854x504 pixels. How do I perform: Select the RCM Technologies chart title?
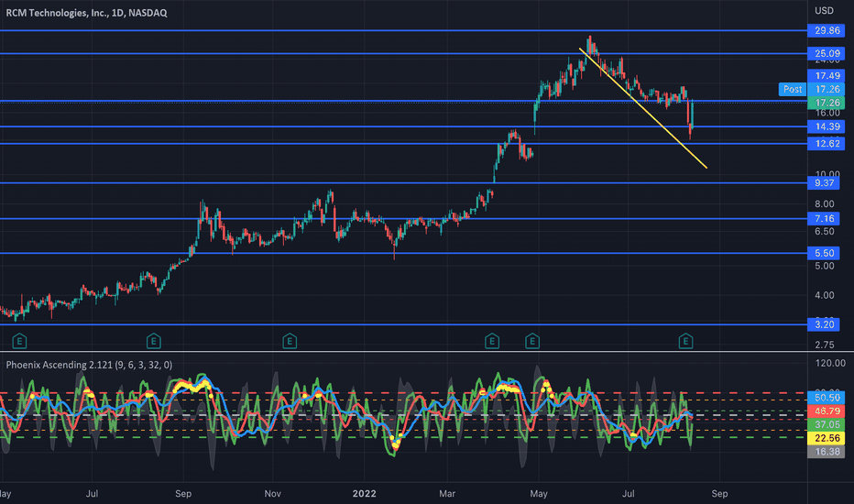86,13
